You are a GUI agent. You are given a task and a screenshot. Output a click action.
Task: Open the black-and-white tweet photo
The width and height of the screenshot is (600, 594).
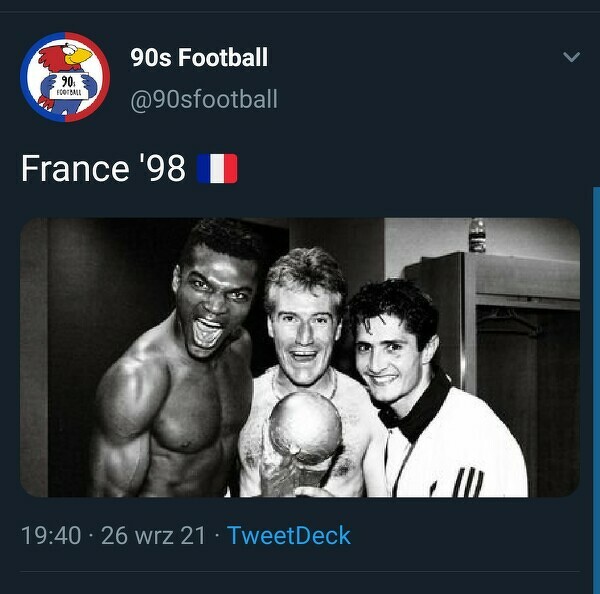pyautogui.click(x=300, y=357)
